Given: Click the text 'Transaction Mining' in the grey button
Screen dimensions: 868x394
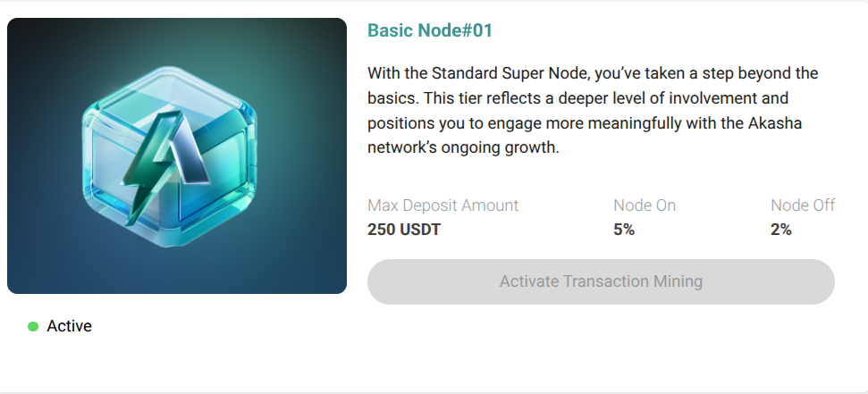Looking at the screenshot, I should click(x=633, y=281).
